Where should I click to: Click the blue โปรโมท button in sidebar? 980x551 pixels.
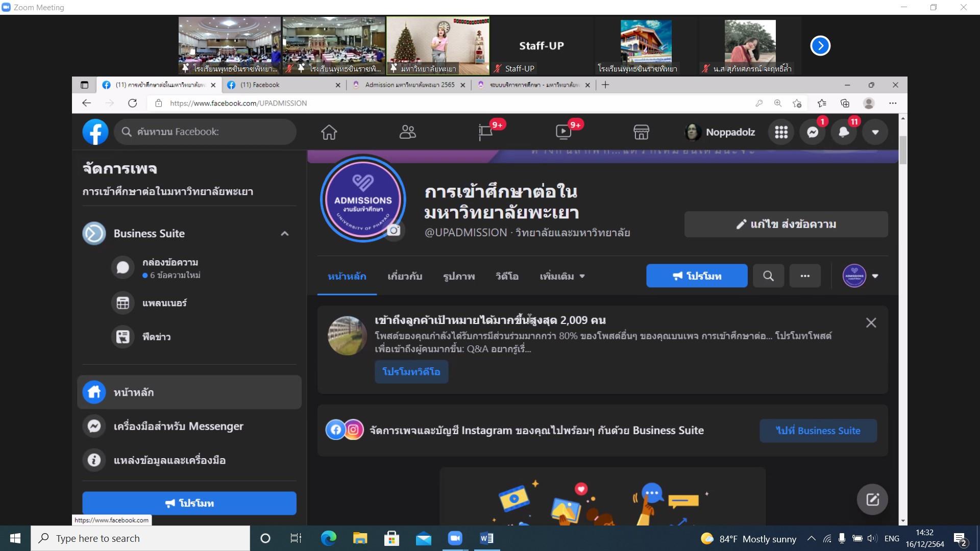tap(189, 504)
